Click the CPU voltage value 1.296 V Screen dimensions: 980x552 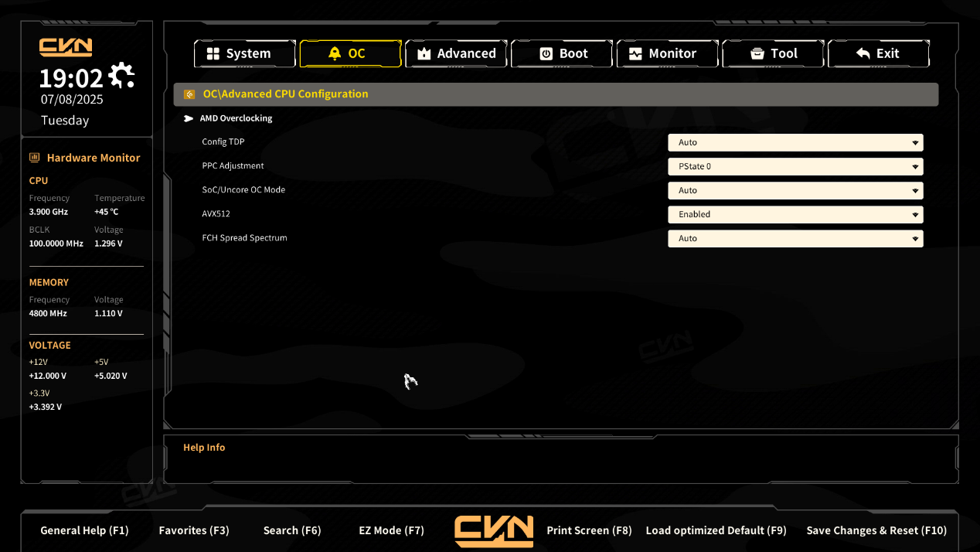108,244
